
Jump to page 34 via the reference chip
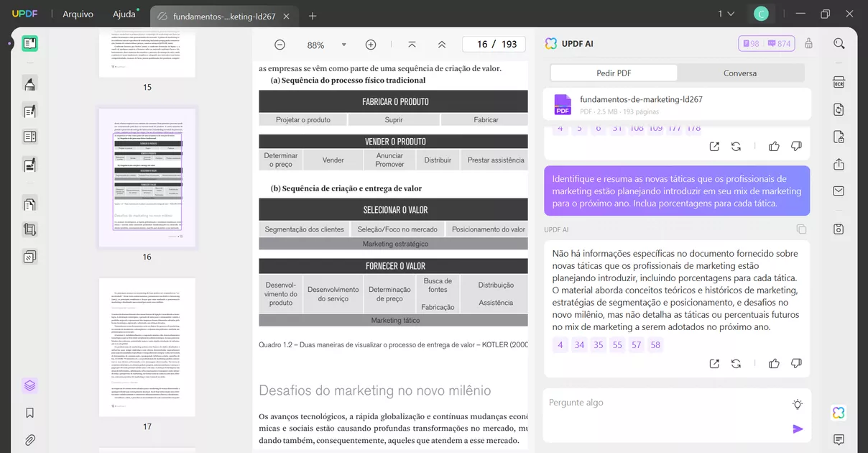[579, 344]
